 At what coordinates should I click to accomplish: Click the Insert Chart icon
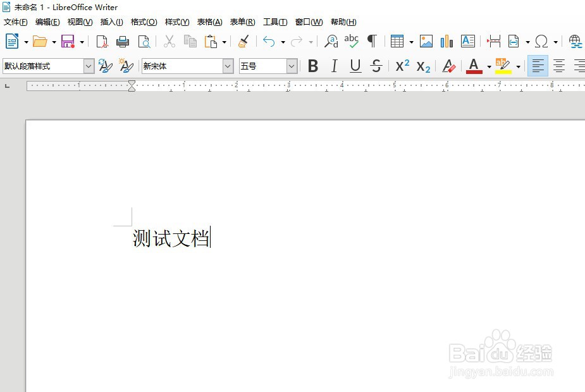point(446,41)
